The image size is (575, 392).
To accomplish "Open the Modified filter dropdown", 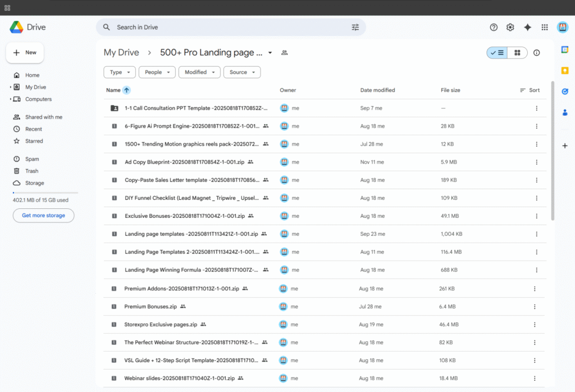I will click(x=199, y=72).
